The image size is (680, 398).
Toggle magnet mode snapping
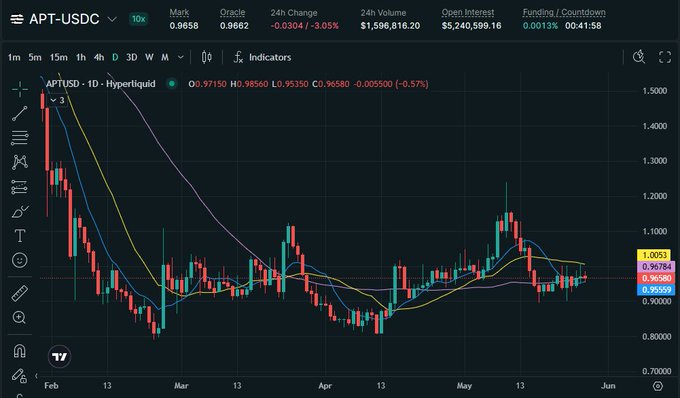pos(20,351)
